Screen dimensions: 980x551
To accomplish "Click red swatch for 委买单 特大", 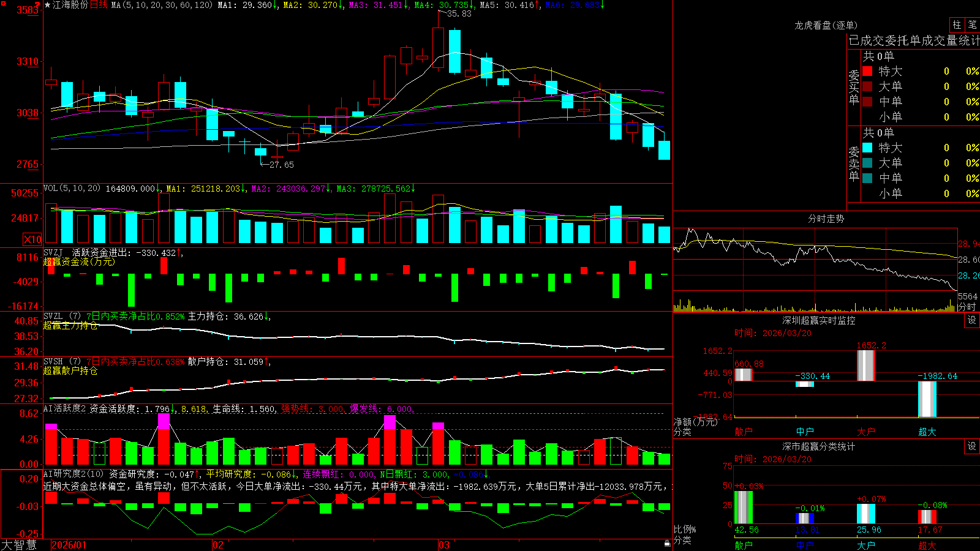I will coord(867,71).
